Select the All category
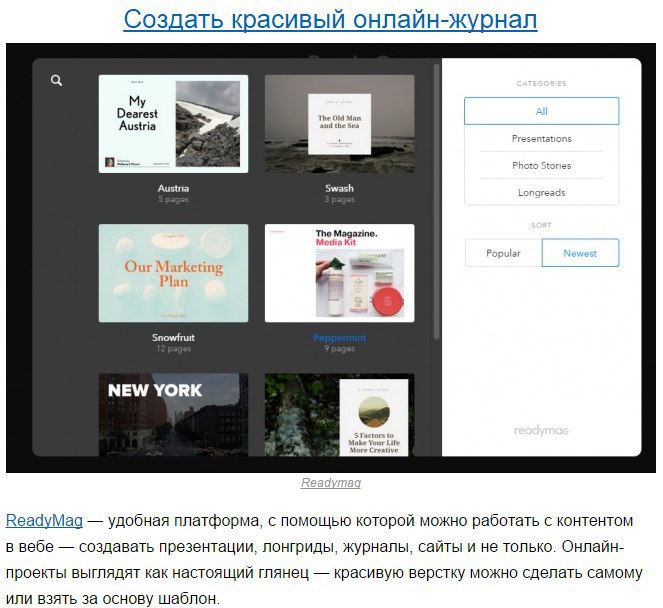Screen dimensions: 663x608 click(542, 111)
